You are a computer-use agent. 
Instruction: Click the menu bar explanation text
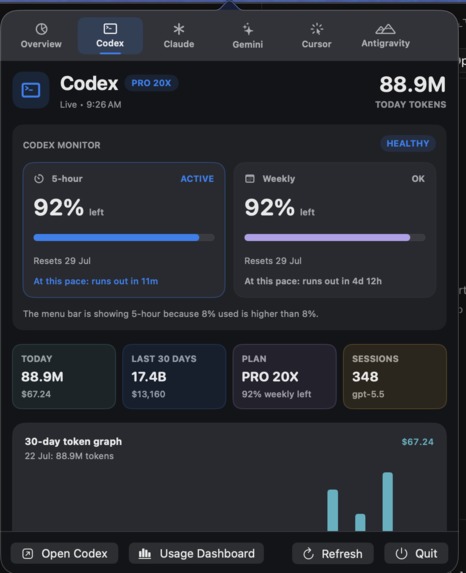pos(171,314)
